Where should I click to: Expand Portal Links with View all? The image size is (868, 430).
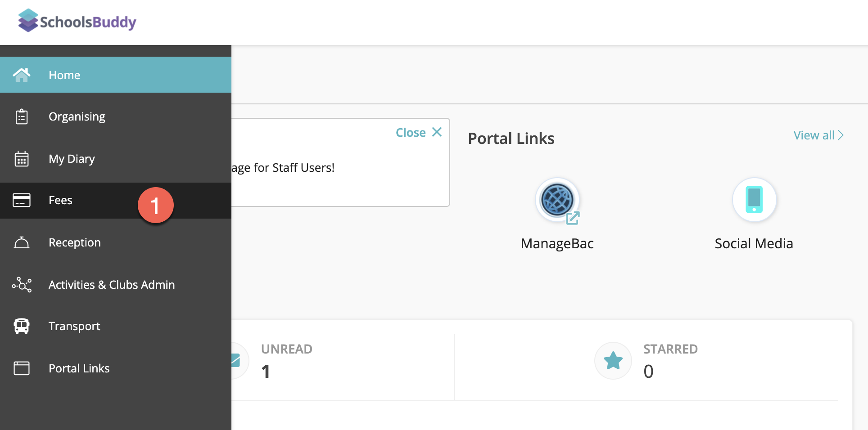(818, 135)
